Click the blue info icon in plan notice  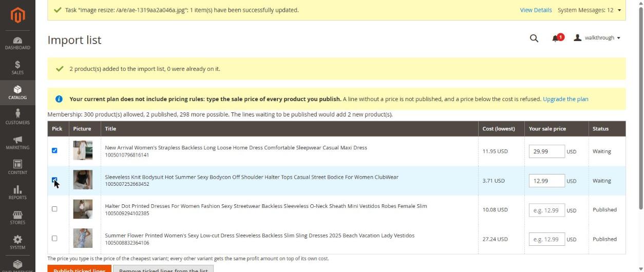[x=59, y=99]
